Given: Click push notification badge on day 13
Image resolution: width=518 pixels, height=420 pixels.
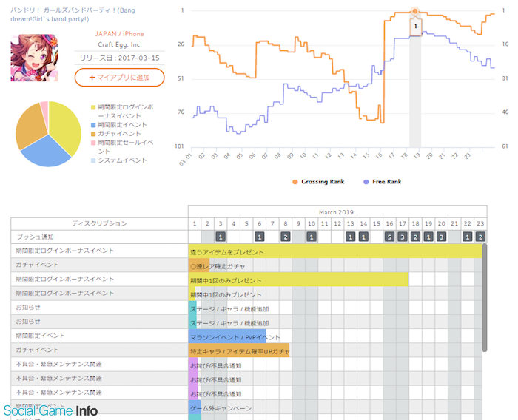Looking at the screenshot, I should click(351, 237).
